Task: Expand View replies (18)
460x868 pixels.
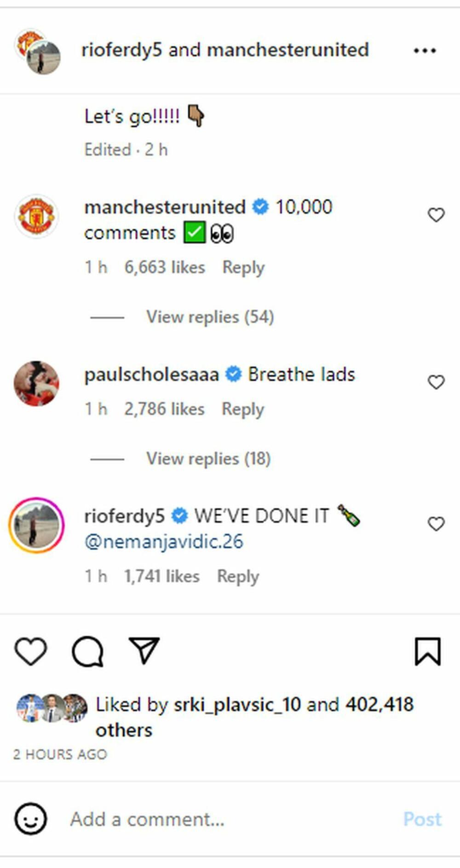Action: pyautogui.click(x=208, y=459)
